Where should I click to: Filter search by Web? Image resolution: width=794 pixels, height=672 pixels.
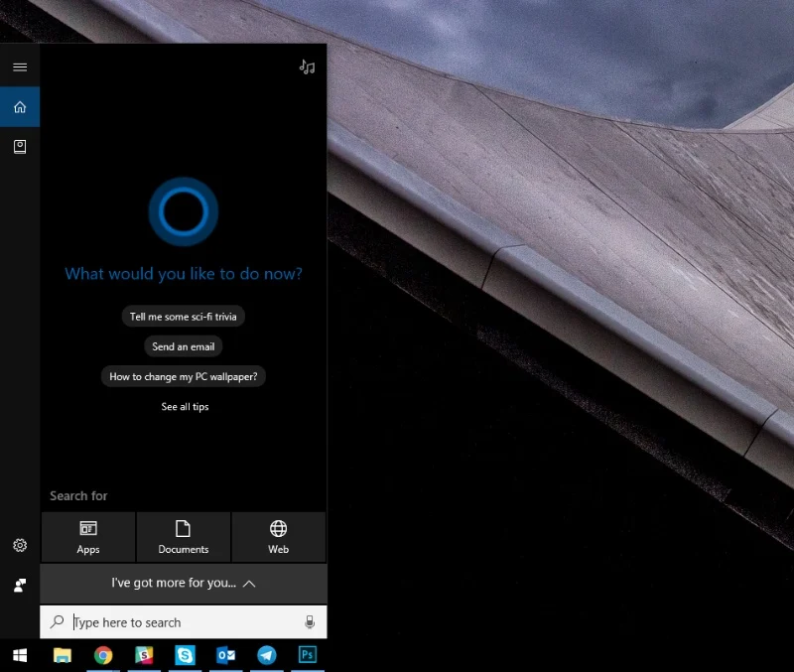pyautogui.click(x=279, y=537)
